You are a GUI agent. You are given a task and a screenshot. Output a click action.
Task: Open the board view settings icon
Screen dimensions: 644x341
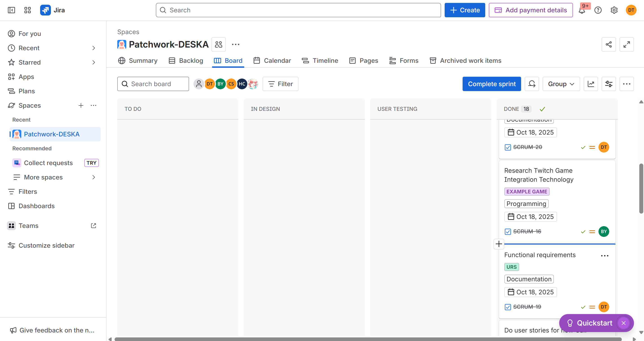609,84
